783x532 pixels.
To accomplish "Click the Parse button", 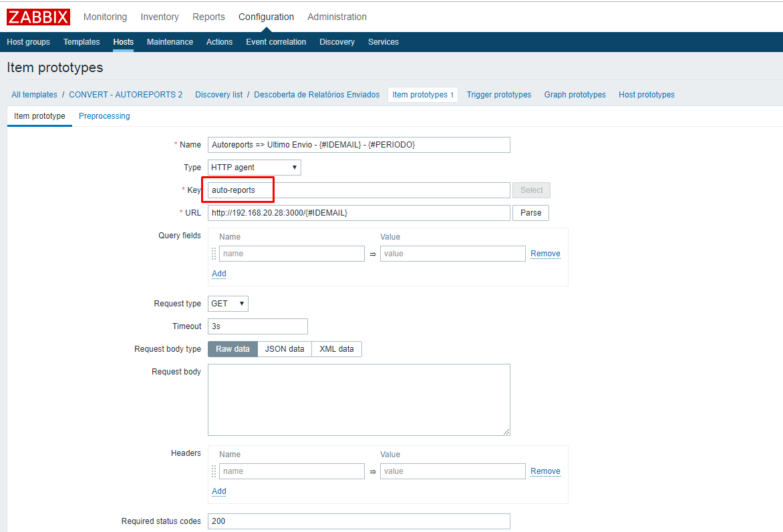I will tap(531, 213).
